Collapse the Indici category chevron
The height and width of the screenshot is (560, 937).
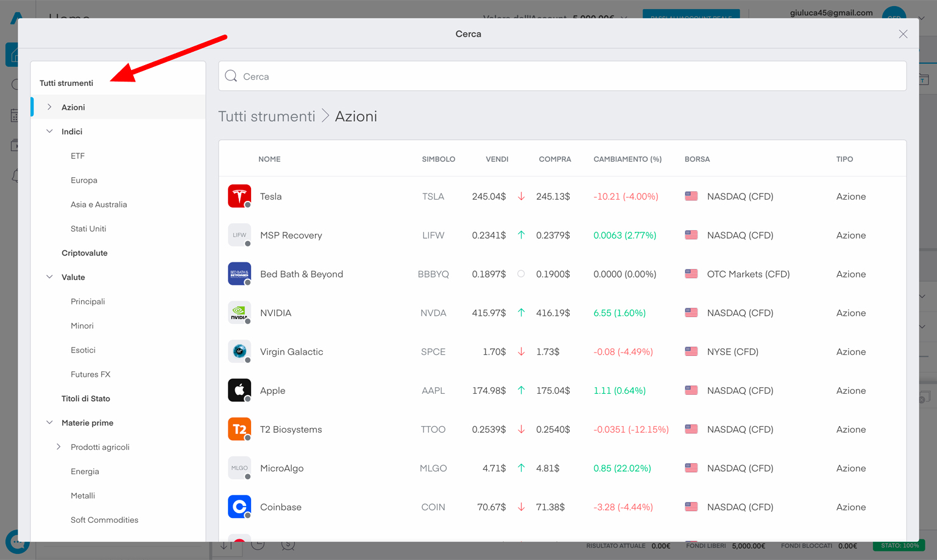click(49, 131)
